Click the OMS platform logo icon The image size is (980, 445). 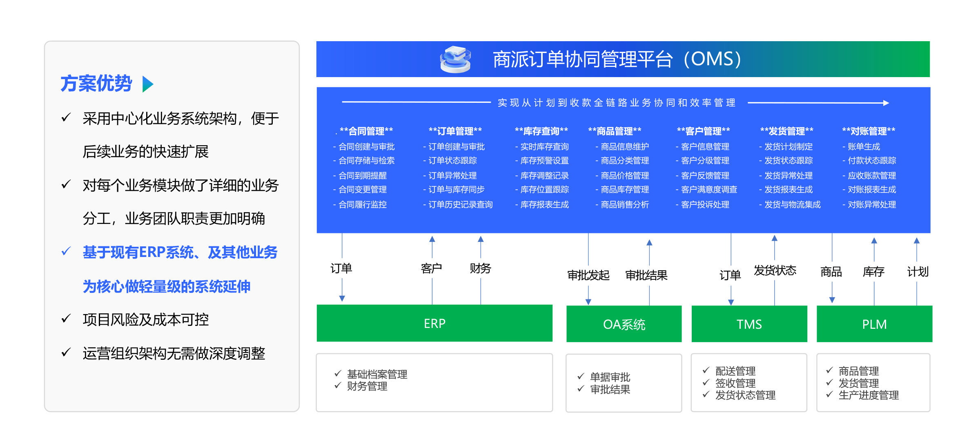(x=455, y=60)
